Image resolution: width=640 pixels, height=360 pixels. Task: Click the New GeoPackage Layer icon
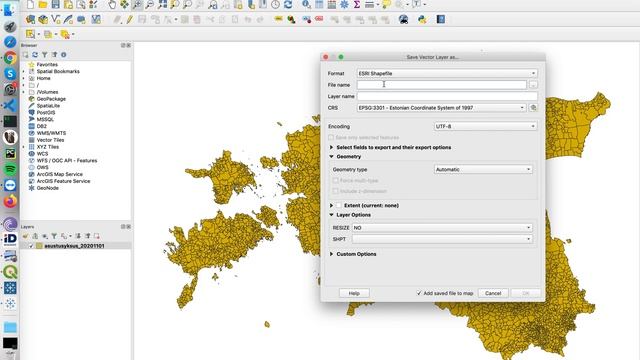[43, 19]
